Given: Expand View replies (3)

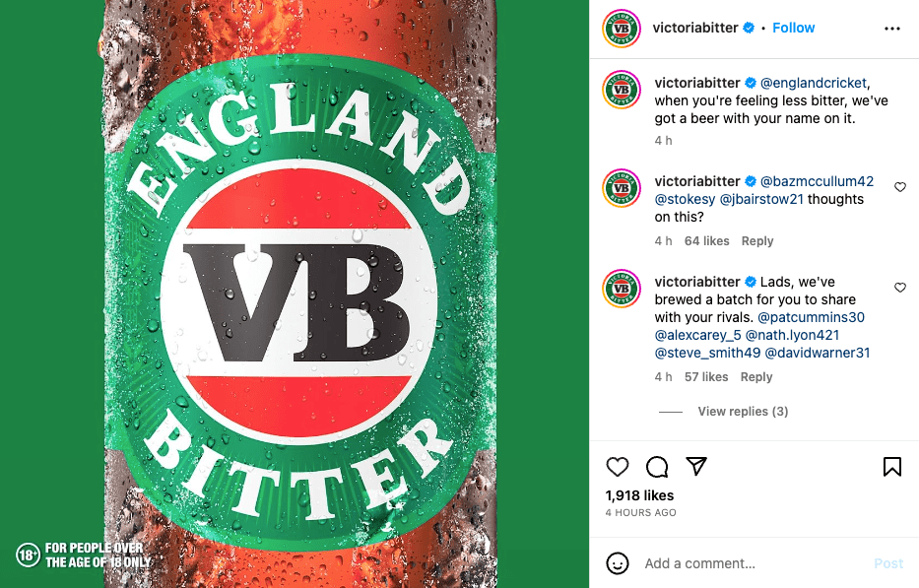Looking at the screenshot, I should (743, 412).
